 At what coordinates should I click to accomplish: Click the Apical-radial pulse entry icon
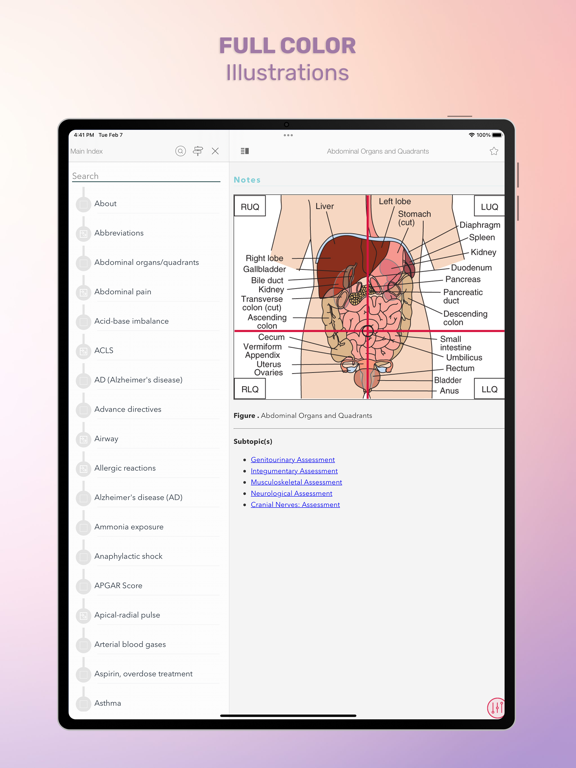83,615
